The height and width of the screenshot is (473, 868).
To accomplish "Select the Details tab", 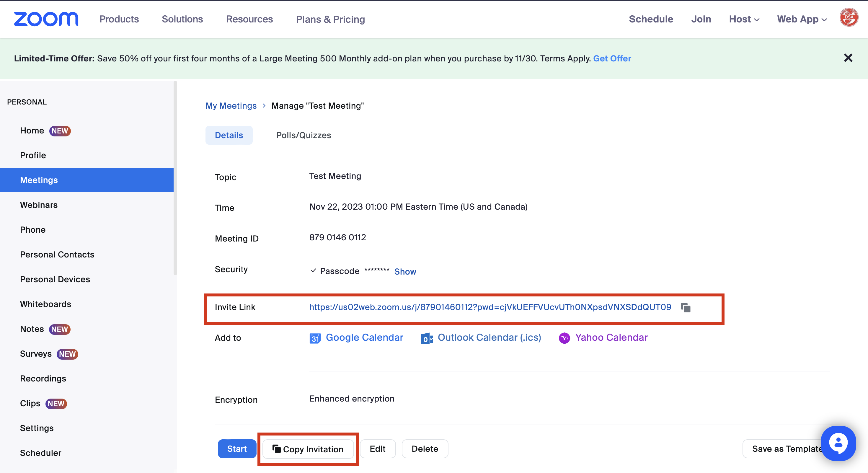I will 229,135.
